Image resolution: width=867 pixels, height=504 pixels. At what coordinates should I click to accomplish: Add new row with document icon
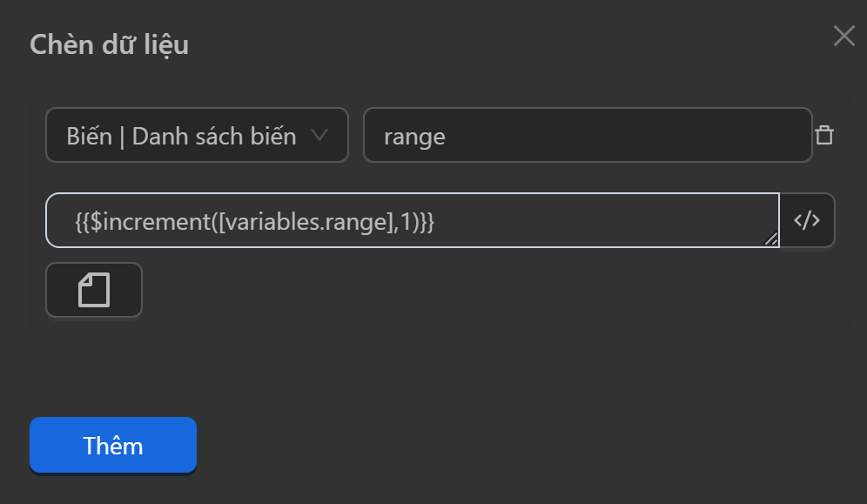94,290
